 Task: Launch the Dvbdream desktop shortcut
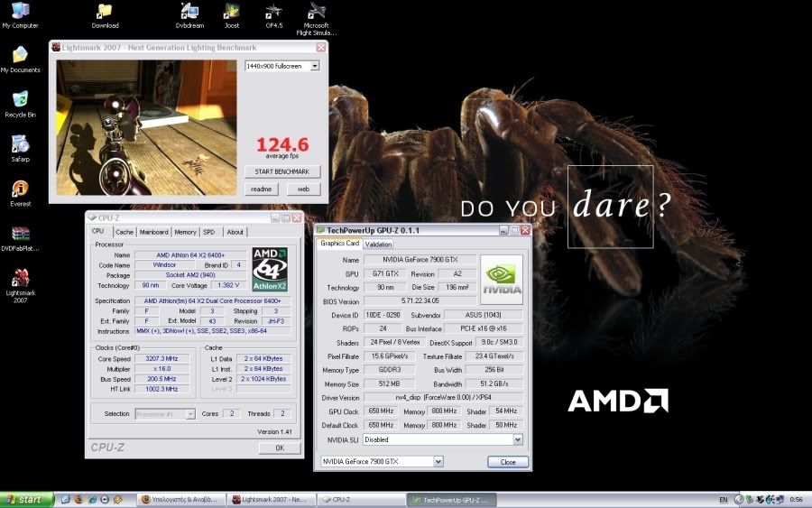pos(189,15)
